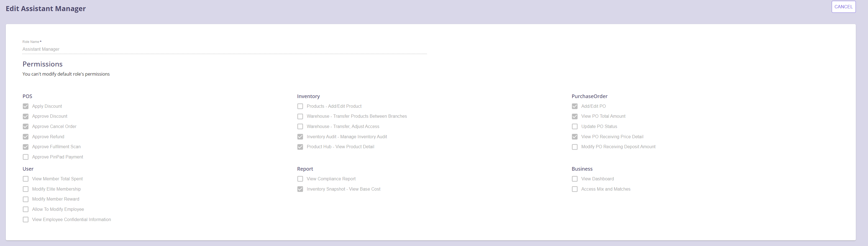This screenshot has height=246, width=868.
Task: Check the View Member Total Spent box
Action: pyautogui.click(x=25, y=179)
